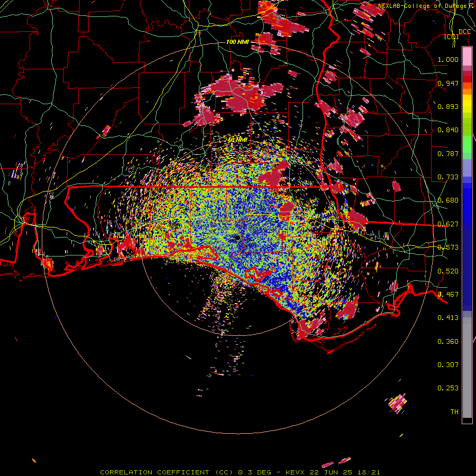Click the KEVX radar site identifier
Screen dimensions: 476x476
[x=296, y=472]
